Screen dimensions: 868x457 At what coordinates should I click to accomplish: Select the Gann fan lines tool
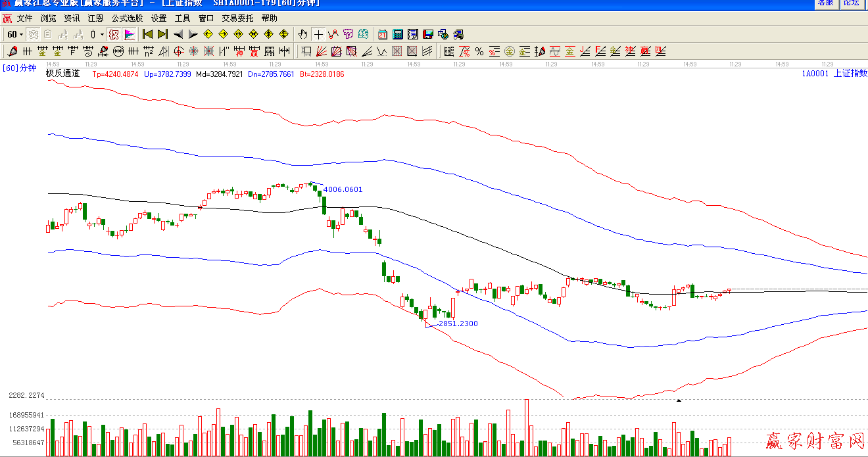(x=321, y=51)
